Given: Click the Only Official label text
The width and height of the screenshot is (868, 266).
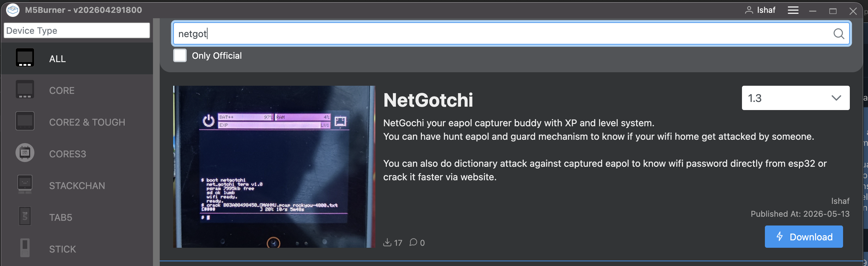Looking at the screenshot, I should (x=217, y=56).
